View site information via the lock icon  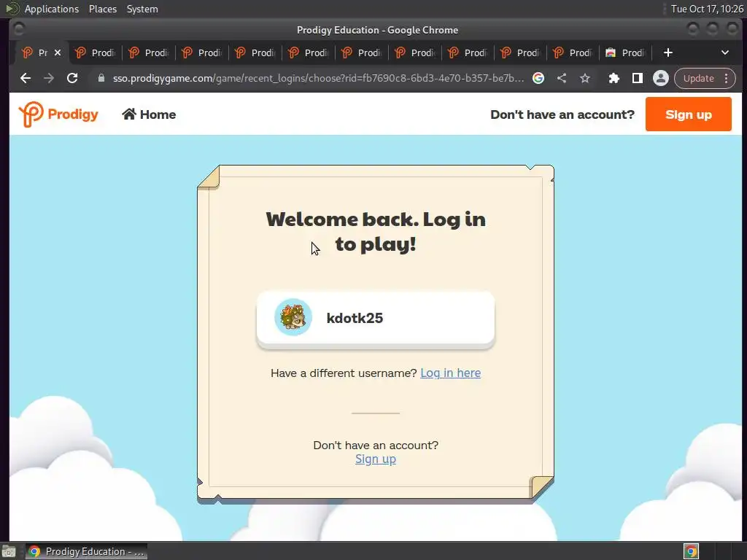pos(101,78)
